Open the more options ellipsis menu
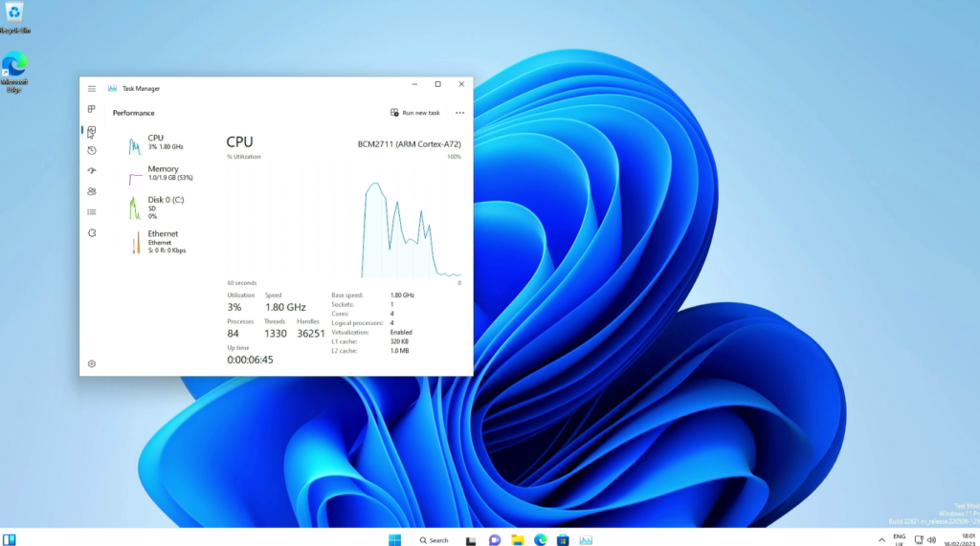Viewport: 980px width, 546px height. click(460, 113)
